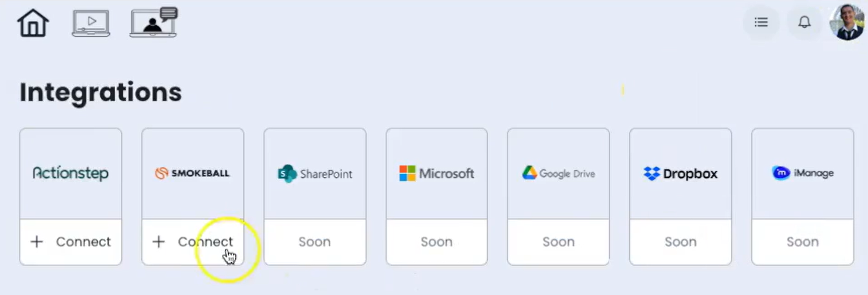Open the webinar chat laptop icon

(x=153, y=22)
